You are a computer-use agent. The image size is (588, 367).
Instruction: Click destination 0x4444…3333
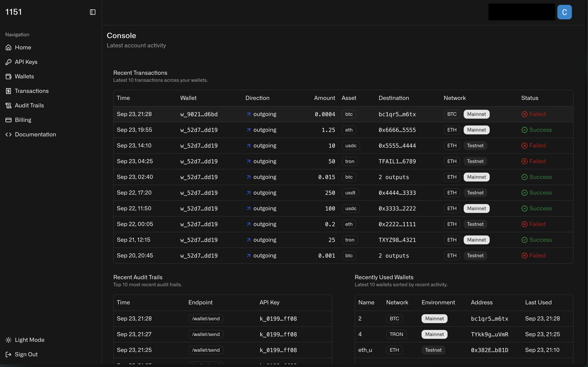(397, 193)
